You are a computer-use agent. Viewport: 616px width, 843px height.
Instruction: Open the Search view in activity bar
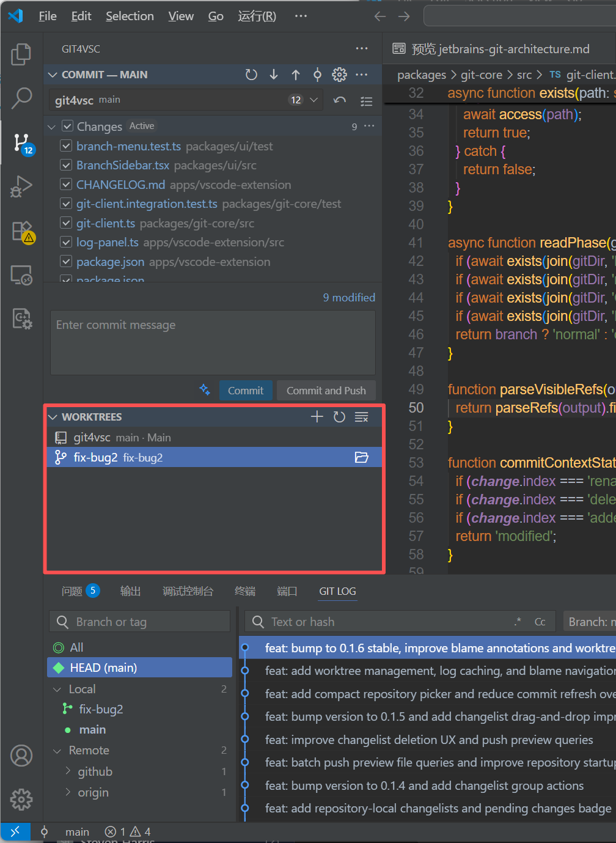coord(21,98)
